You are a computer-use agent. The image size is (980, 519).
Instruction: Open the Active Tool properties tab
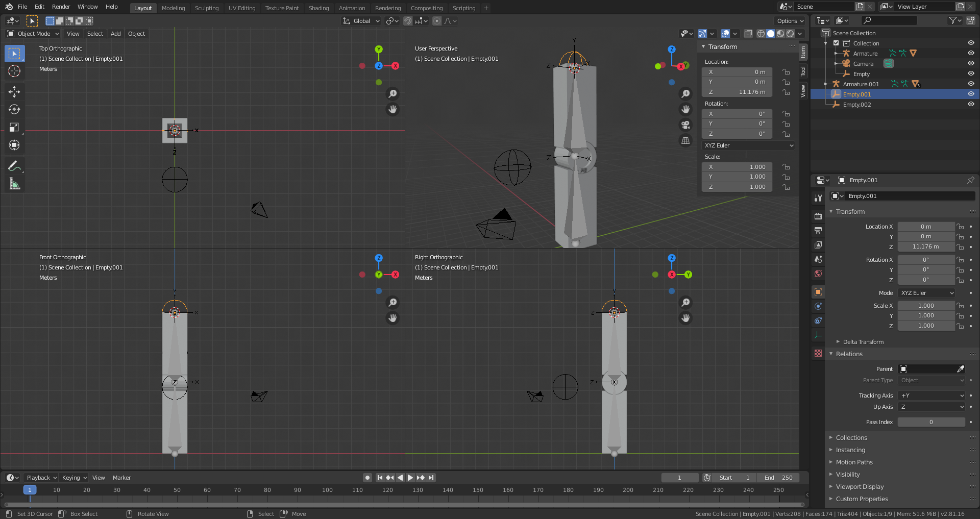click(x=818, y=197)
